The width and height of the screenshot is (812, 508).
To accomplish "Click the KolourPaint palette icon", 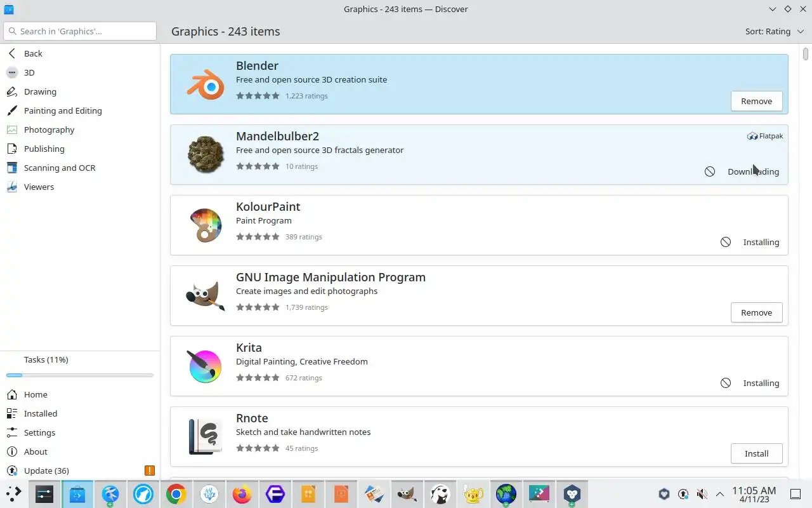I will 205,225.
